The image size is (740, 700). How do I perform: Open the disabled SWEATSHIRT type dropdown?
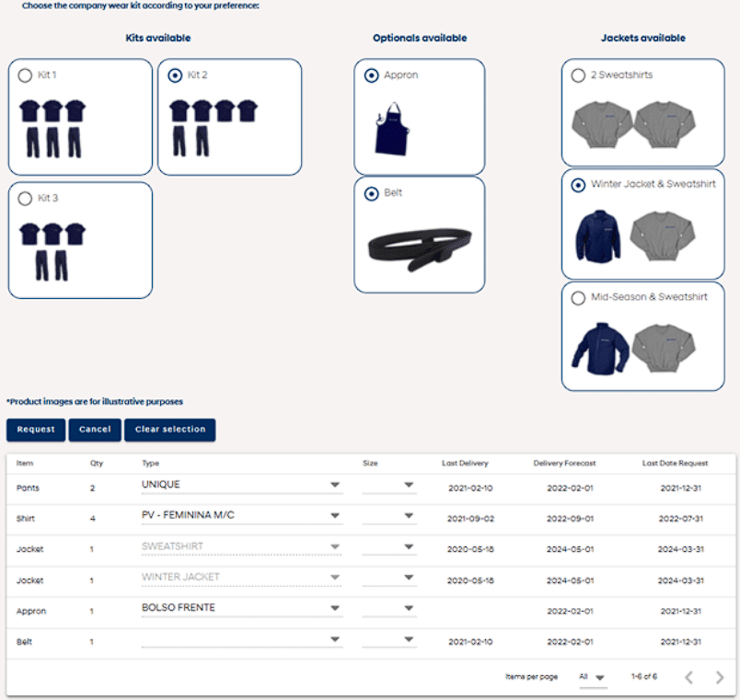242,546
